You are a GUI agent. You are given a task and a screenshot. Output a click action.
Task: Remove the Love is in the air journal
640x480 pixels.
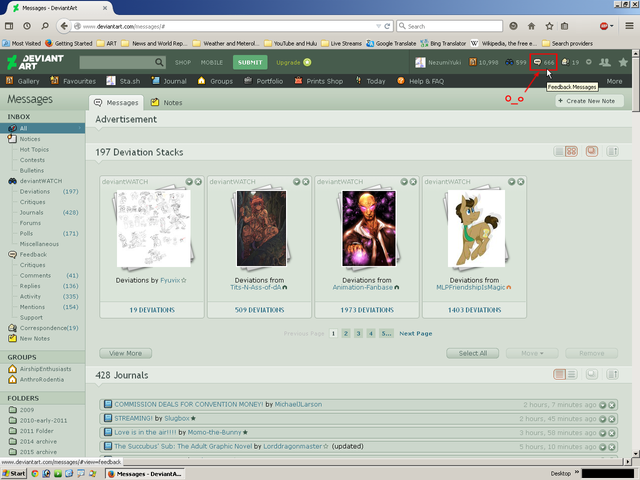pos(611,433)
